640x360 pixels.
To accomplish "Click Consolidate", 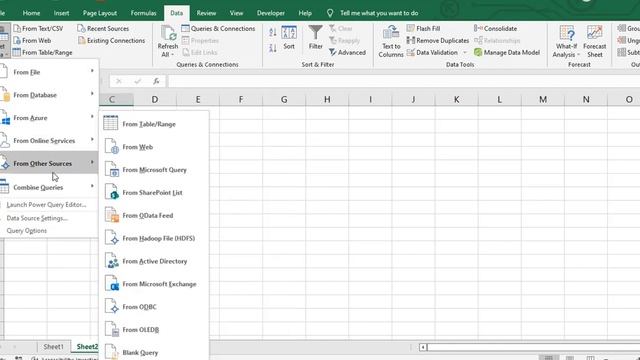I will [496, 29].
